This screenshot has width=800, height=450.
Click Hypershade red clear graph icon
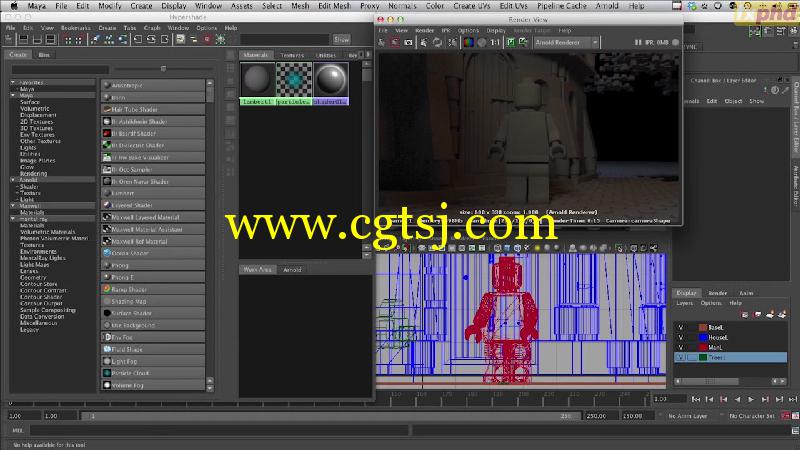click(207, 39)
